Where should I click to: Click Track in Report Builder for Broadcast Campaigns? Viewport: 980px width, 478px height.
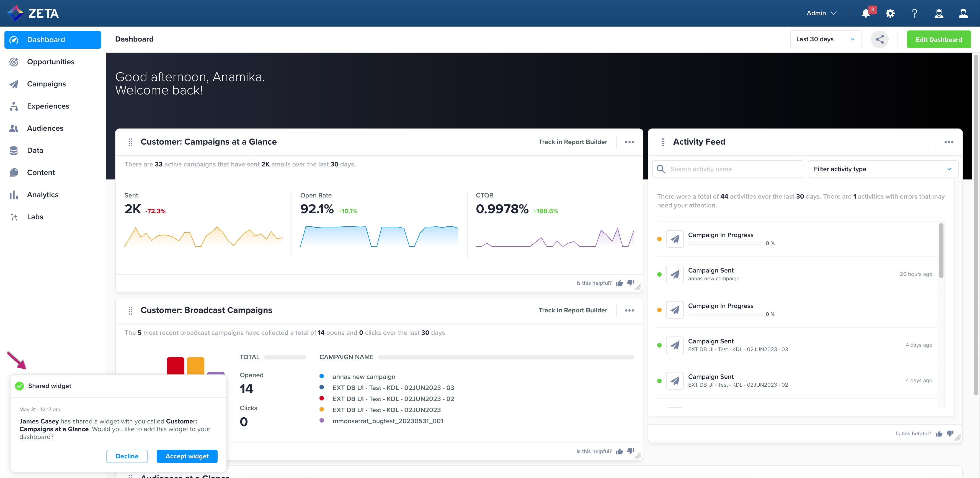573,310
